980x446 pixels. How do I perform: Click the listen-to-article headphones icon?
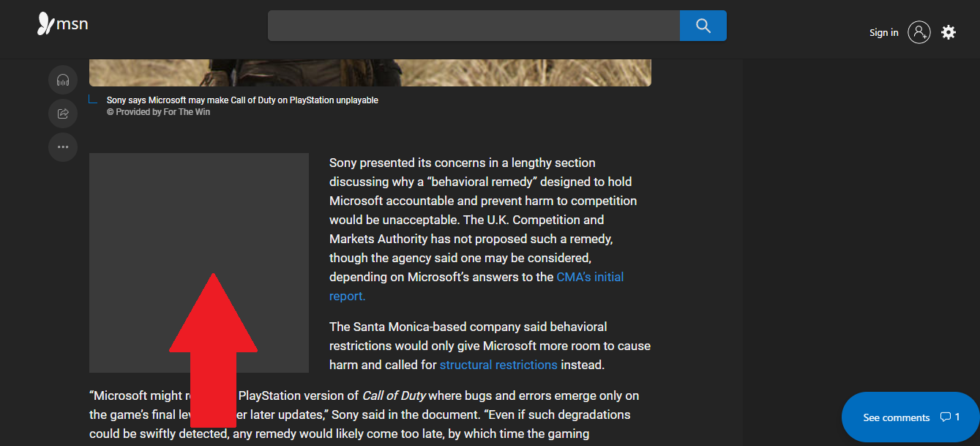coord(63,80)
